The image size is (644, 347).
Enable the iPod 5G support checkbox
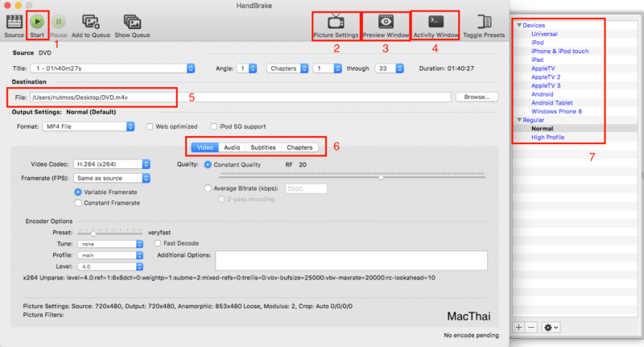pyautogui.click(x=213, y=126)
